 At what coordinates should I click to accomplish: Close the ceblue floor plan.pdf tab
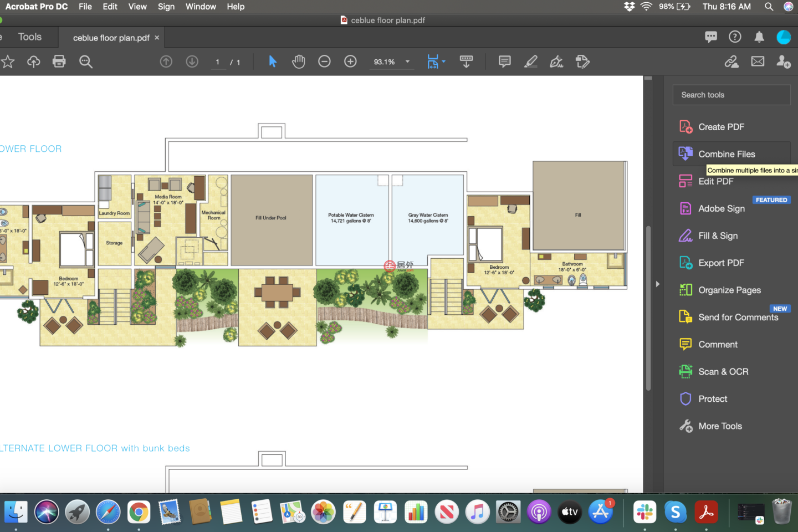tap(157, 37)
